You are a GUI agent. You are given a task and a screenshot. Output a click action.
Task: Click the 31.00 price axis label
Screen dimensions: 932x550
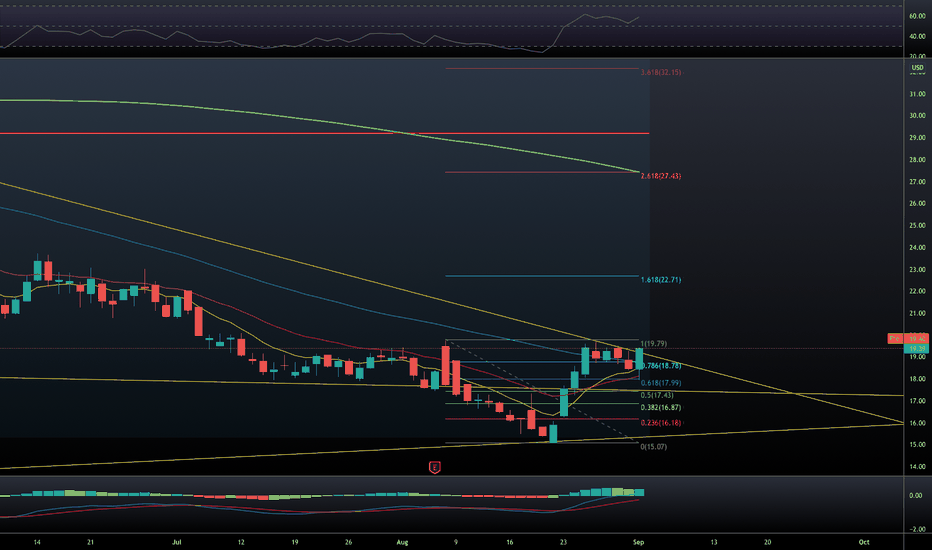click(917, 94)
